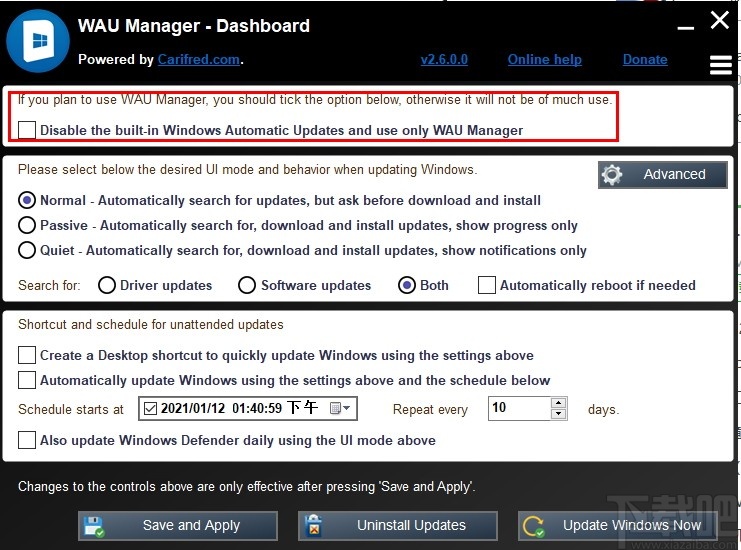The width and height of the screenshot is (741, 550).
Task: Open the Online help link
Action: [544, 60]
